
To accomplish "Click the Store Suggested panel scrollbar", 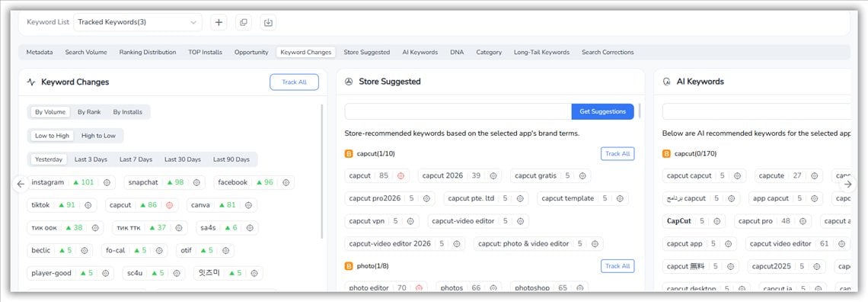I will pyautogui.click(x=640, y=111).
